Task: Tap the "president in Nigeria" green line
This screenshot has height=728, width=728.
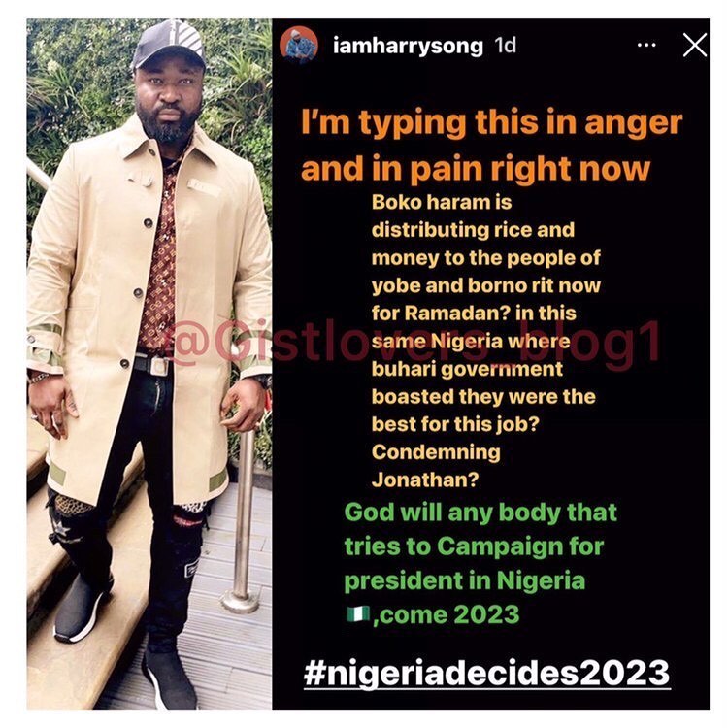Action: click(465, 580)
